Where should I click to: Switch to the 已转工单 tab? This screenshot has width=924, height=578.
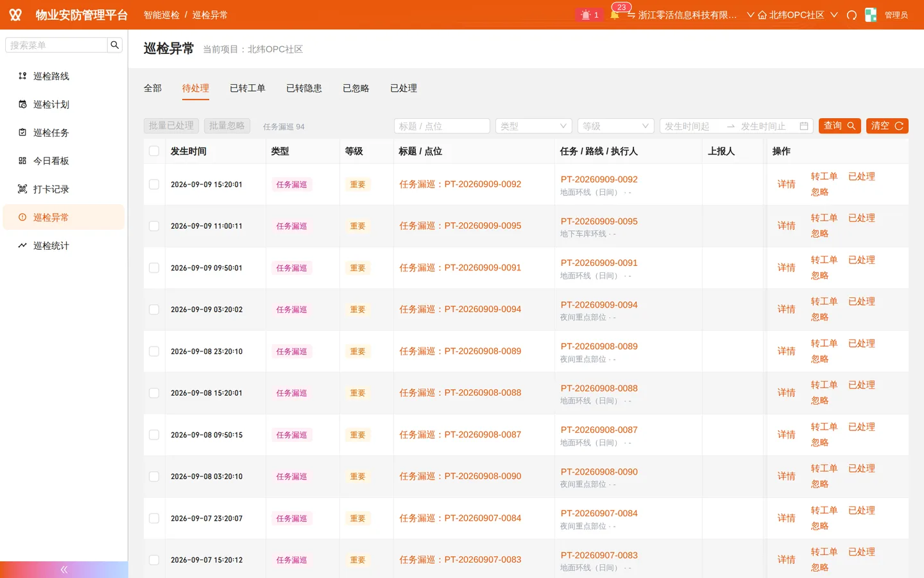point(248,88)
